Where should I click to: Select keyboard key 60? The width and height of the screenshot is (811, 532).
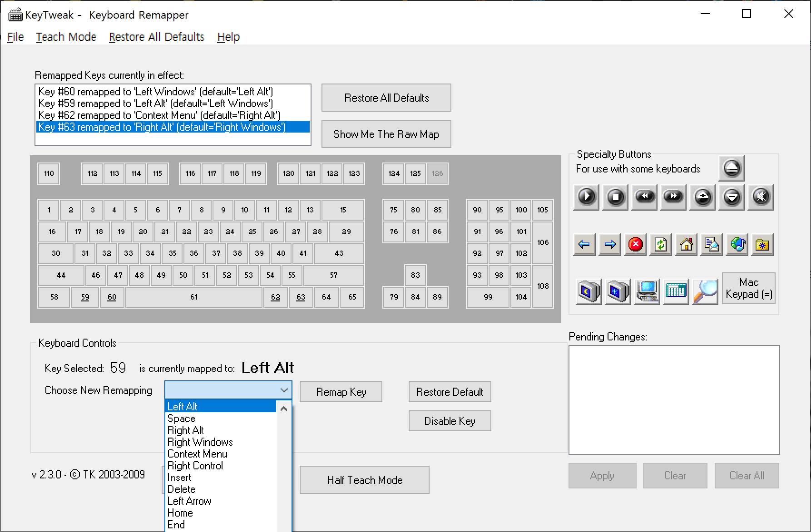point(112,297)
